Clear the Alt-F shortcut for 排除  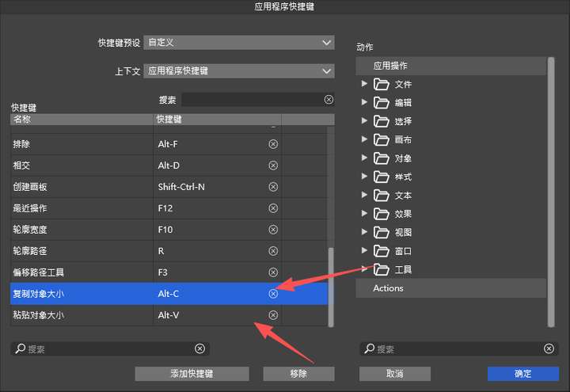click(273, 144)
